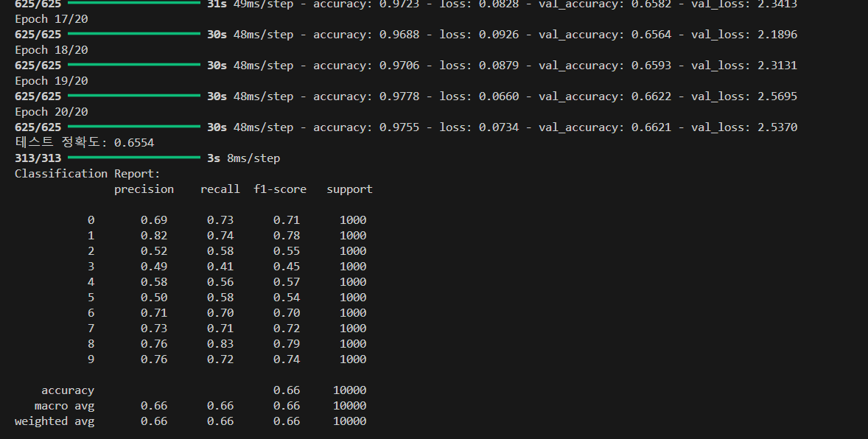The height and width of the screenshot is (439, 868).
Task: Click class 8 f1-score value 0.79
Action: tap(287, 344)
